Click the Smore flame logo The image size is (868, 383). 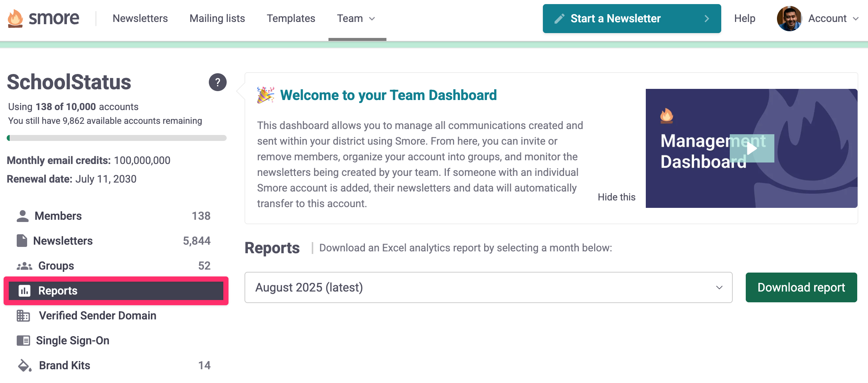(x=15, y=19)
